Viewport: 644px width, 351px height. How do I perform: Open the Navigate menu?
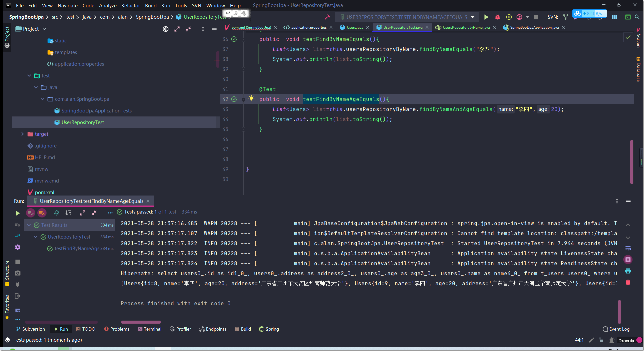pyautogui.click(x=67, y=5)
